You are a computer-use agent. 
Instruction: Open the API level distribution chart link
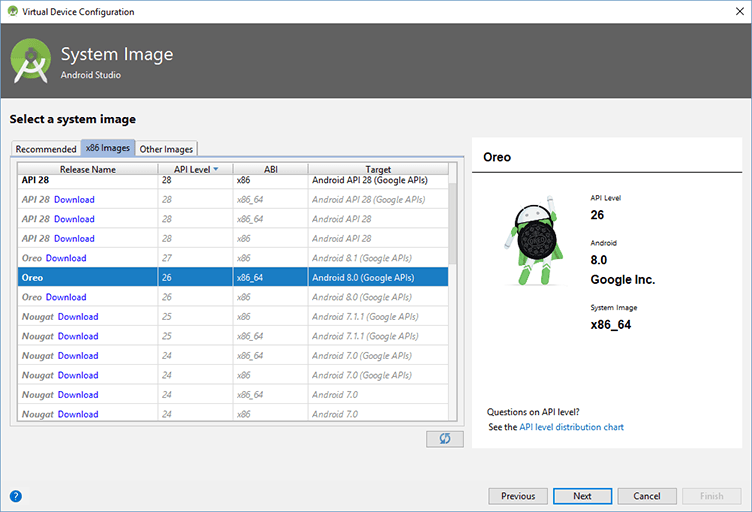pos(571,427)
